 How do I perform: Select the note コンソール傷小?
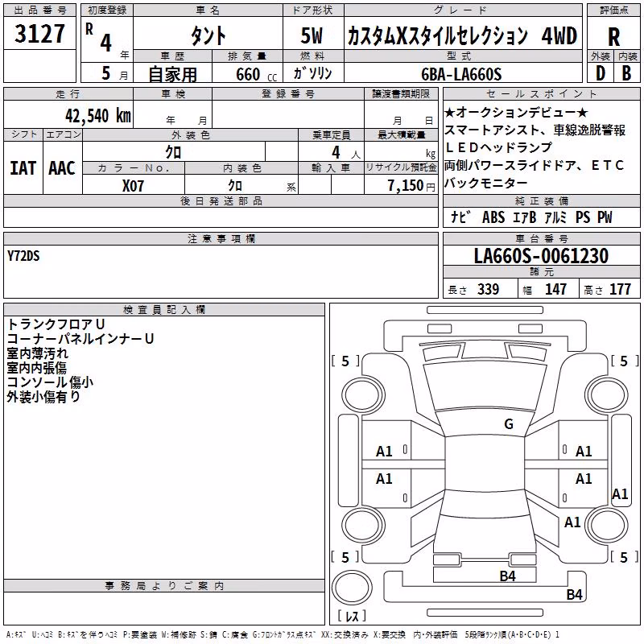coord(50,382)
